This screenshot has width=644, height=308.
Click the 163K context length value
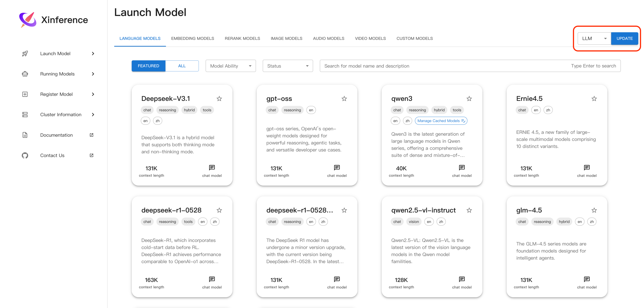151,280
